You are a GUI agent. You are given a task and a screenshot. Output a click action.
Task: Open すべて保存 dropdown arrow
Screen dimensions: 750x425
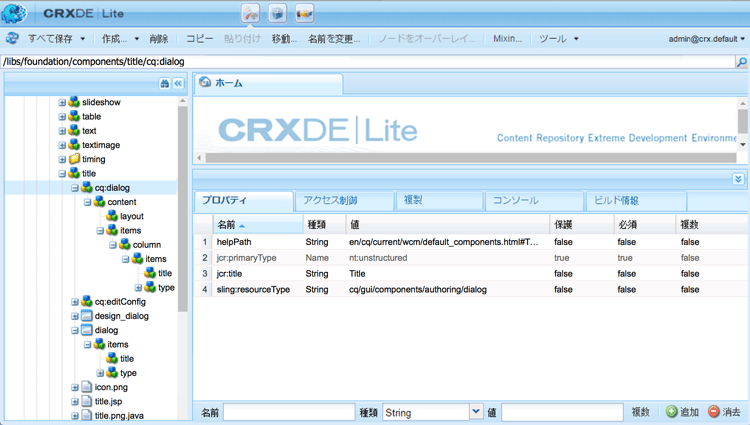[83, 39]
